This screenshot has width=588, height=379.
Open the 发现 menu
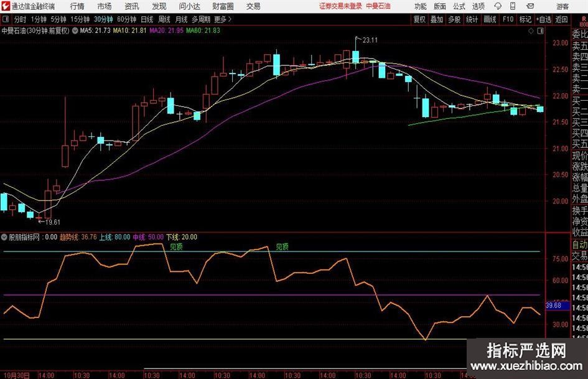pos(159,6)
